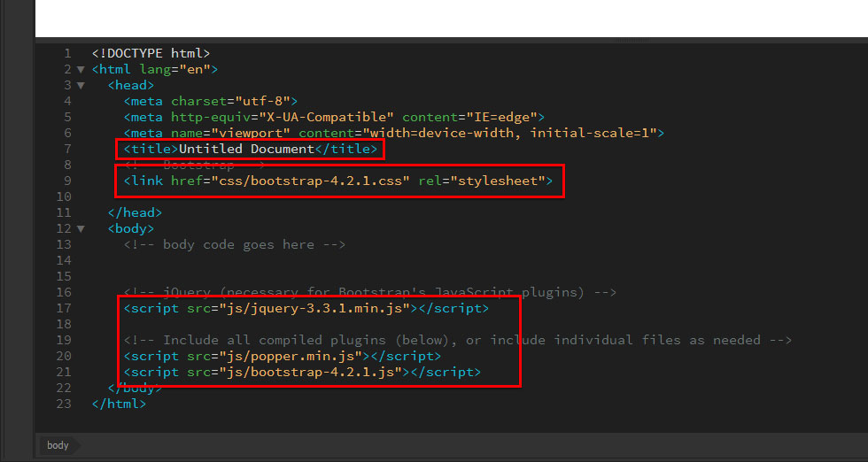Click line number 1 in the gutter

click(67, 53)
